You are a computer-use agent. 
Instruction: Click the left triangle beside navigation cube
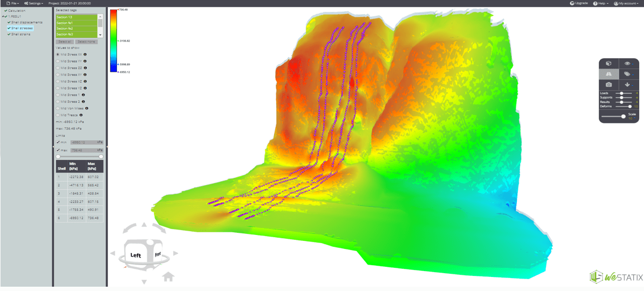coord(112,254)
